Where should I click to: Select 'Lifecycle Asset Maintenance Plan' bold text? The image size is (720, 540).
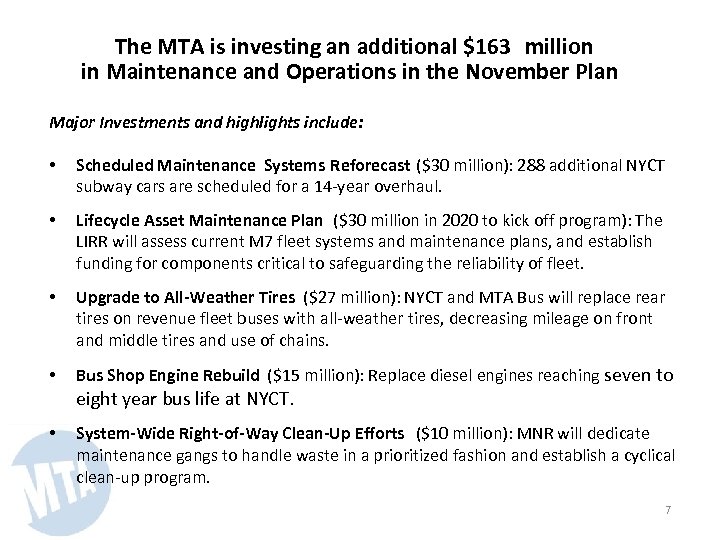coord(200,221)
